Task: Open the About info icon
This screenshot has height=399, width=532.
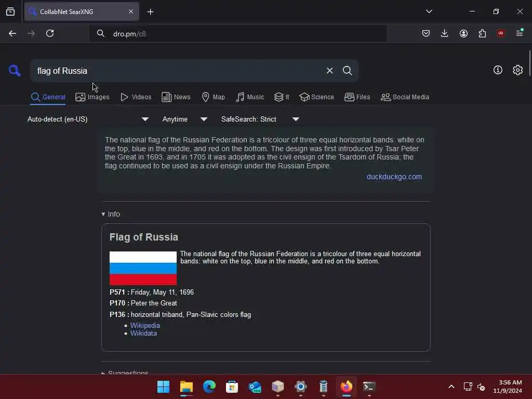Action: click(498, 70)
